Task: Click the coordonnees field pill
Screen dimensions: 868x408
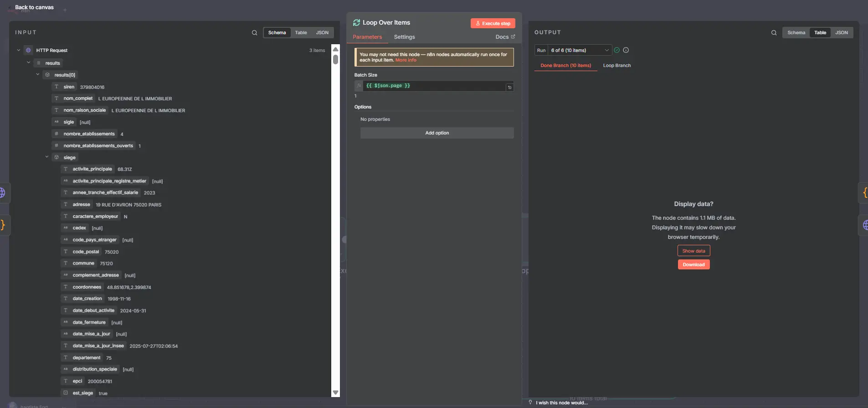Action: point(82,287)
